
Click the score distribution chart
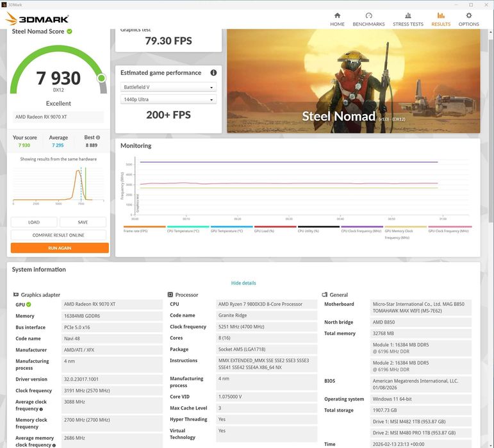point(58,185)
